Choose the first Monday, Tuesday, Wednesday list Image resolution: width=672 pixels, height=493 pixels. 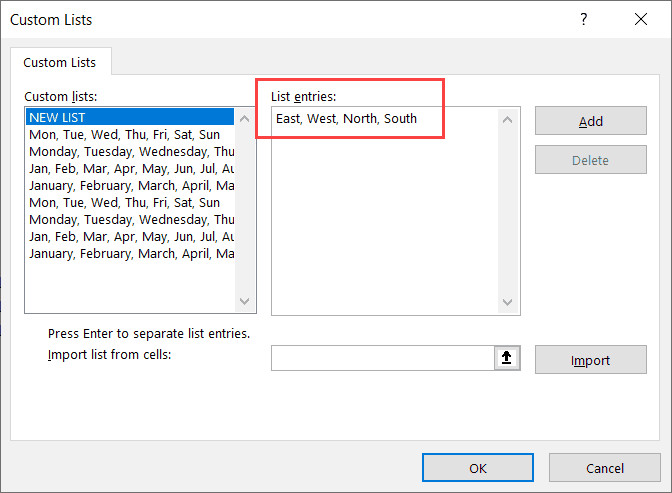point(130,151)
